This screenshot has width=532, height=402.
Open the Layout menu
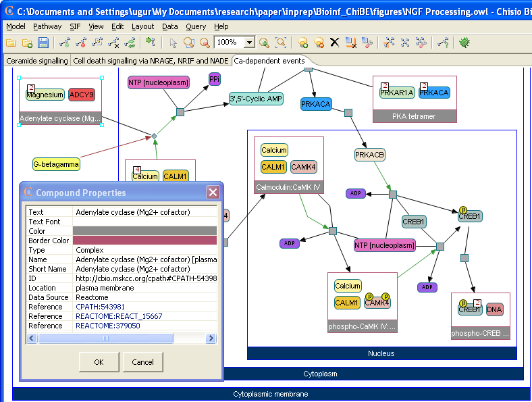[142, 26]
